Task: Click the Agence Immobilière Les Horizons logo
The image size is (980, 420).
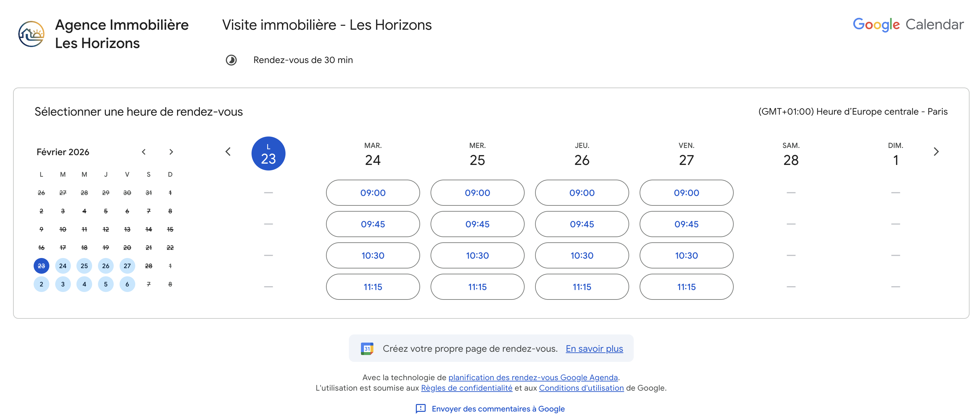Action: point(31,34)
